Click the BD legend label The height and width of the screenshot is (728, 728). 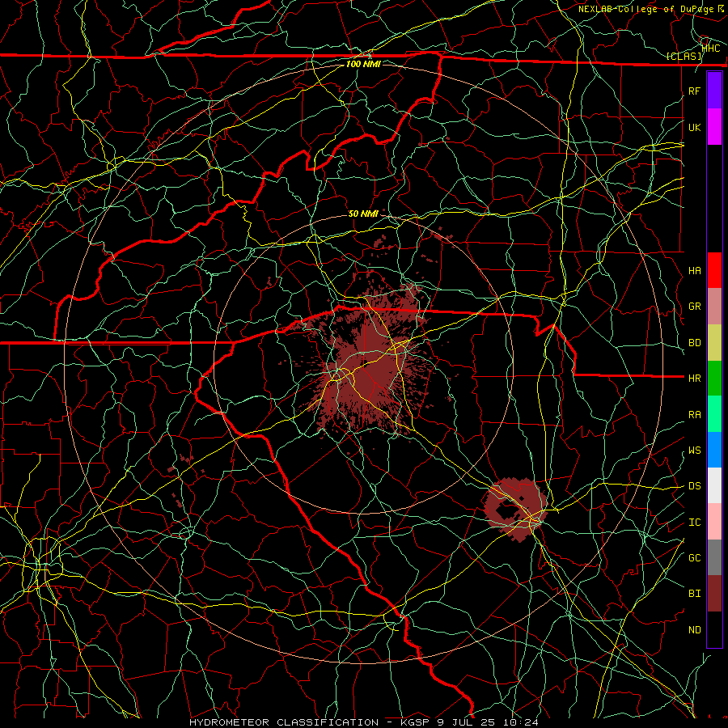(x=694, y=343)
